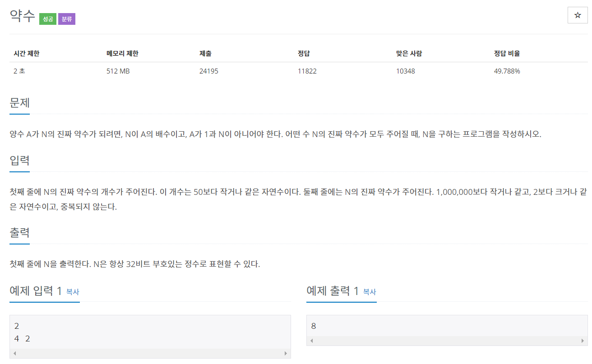Click the purple 분류 badge
Screen dimensions: 592x364
67,19
